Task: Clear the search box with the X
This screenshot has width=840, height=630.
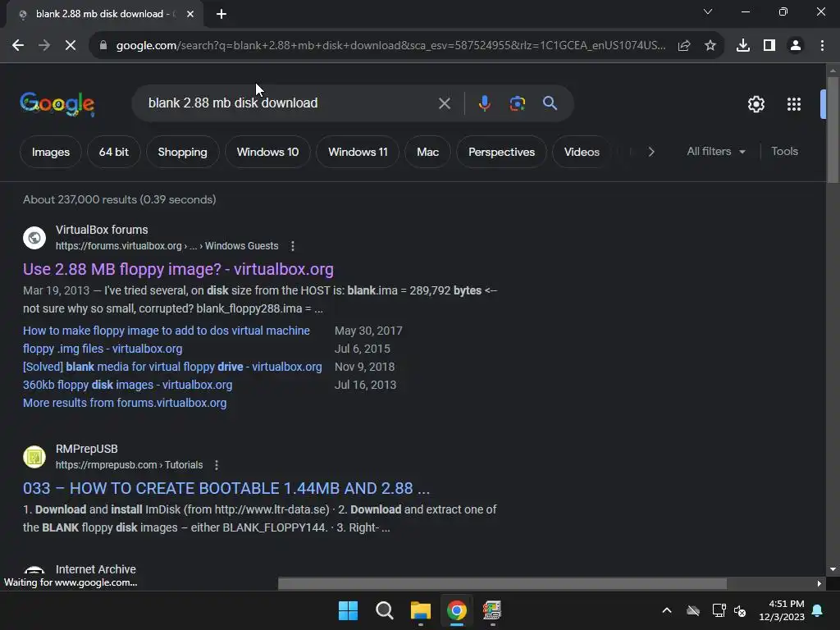Action: coord(444,103)
